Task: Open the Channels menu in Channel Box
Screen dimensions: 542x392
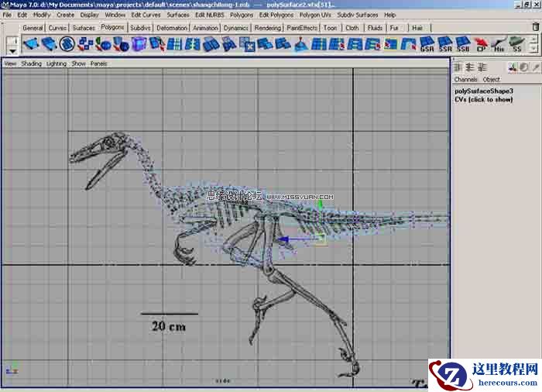Action: pos(465,79)
